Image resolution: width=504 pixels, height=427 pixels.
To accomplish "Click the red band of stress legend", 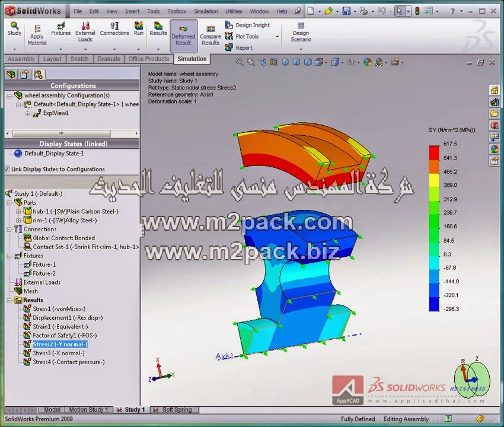I will [x=434, y=153].
